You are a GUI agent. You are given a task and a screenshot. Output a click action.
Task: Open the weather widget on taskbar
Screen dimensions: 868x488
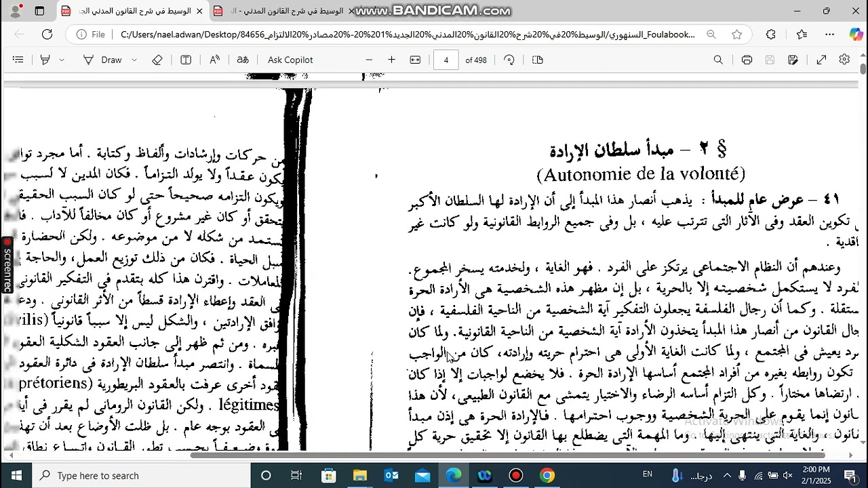pyautogui.click(x=692, y=475)
